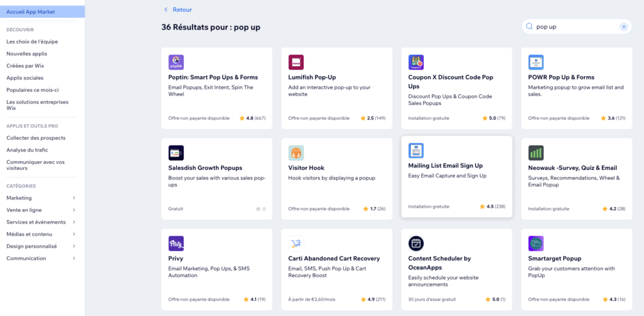Image resolution: width=644 pixels, height=316 pixels.
Task: Click the Visitor Hook 1.7 star rating
Action: 374,209
